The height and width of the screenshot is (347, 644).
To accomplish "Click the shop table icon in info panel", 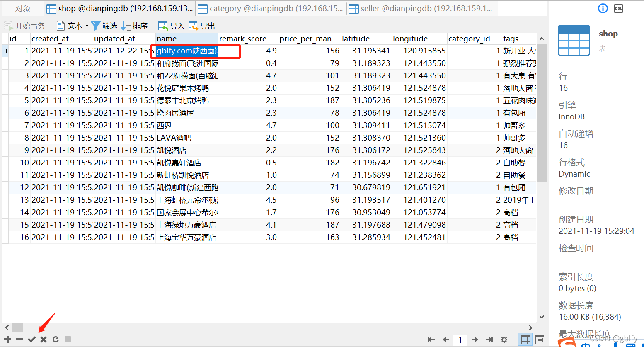I will coord(574,40).
